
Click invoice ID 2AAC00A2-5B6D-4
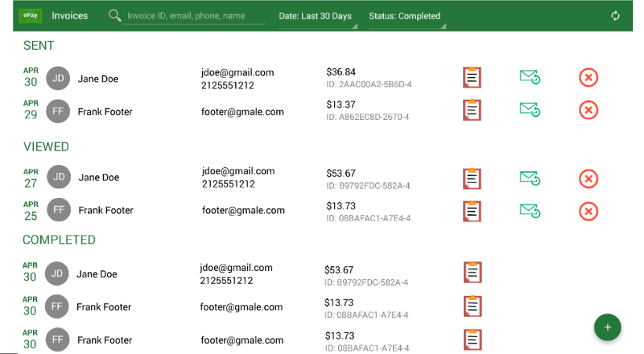(x=369, y=84)
